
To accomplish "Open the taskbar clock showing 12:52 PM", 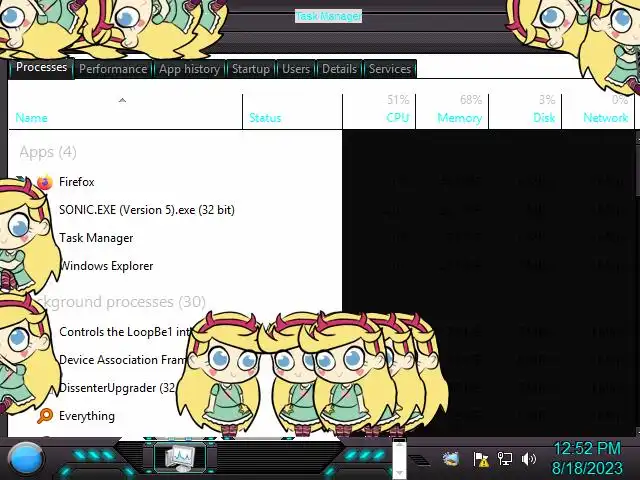I will point(587,458).
